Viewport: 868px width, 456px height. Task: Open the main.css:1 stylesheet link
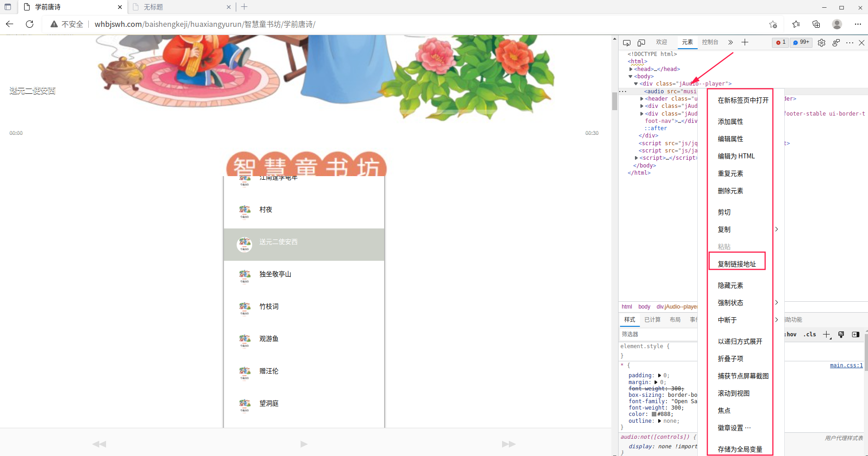coord(845,365)
